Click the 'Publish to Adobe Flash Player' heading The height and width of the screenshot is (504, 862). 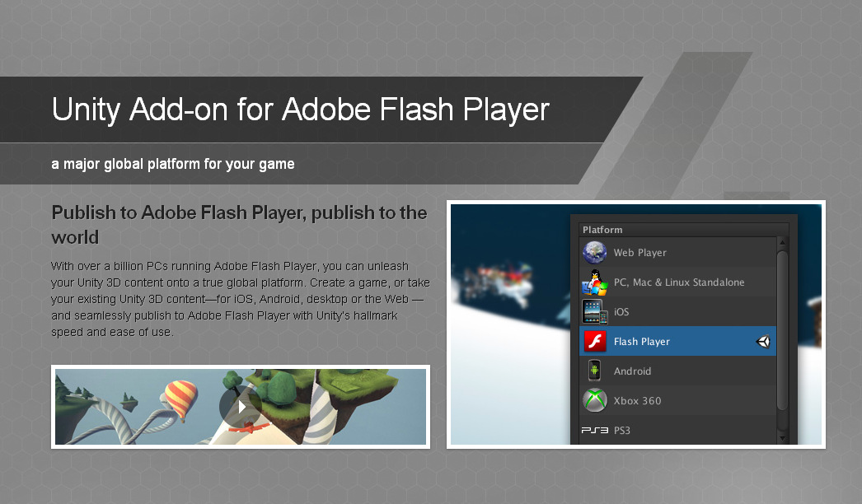[239, 225]
